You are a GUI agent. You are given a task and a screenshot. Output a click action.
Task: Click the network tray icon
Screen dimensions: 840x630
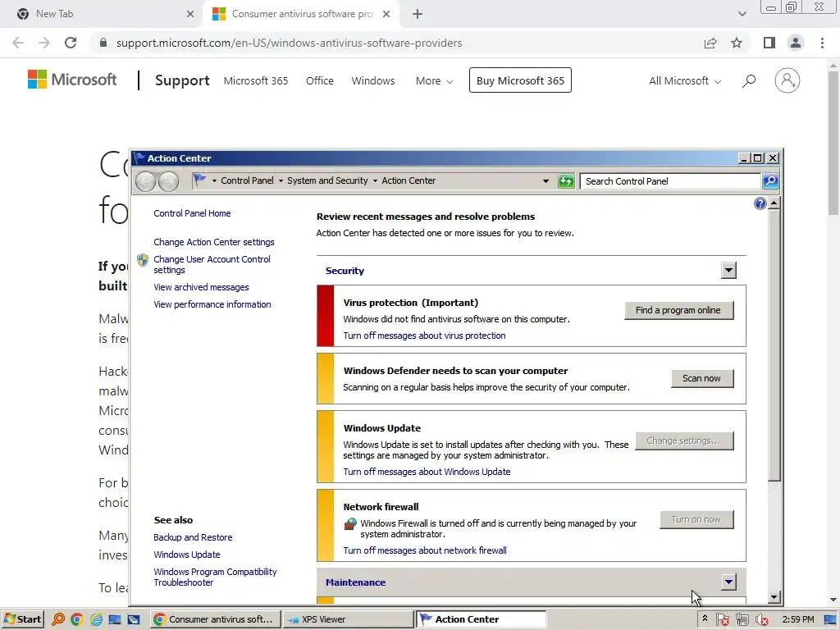coord(742,620)
